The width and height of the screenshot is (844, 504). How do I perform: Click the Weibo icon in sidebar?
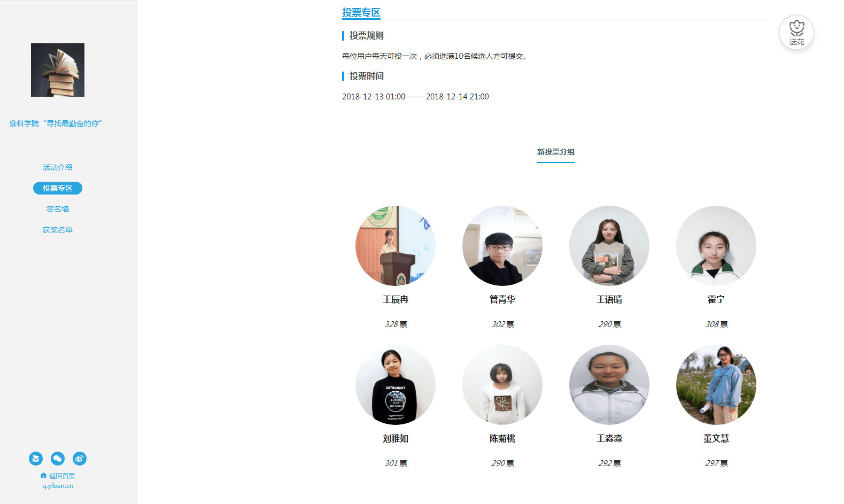pos(80,459)
